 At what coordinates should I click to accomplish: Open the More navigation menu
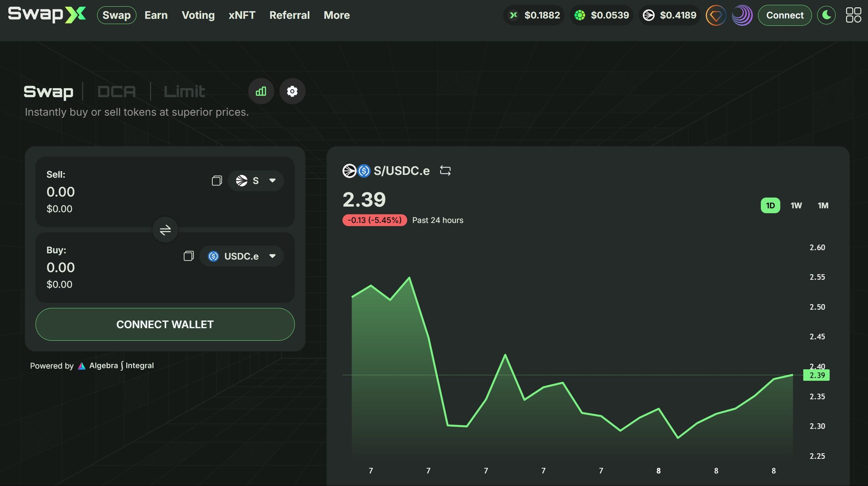click(337, 15)
